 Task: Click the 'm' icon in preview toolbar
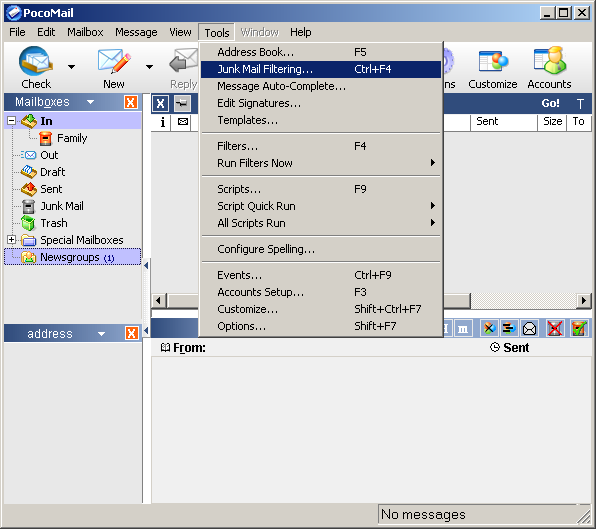[x=463, y=329]
